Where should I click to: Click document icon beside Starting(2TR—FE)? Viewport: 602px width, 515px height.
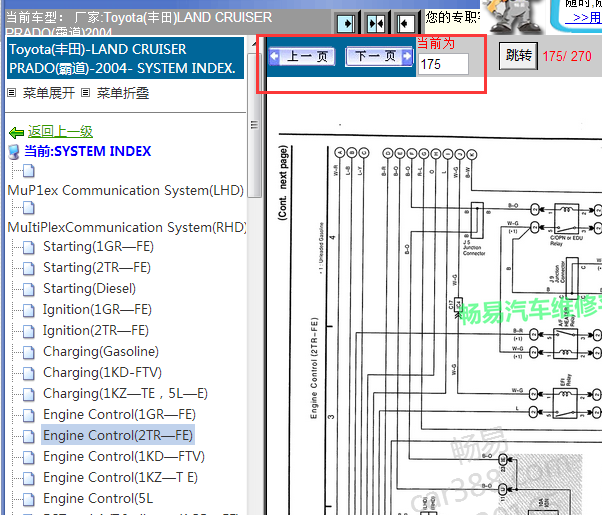(x=29, y=269)
